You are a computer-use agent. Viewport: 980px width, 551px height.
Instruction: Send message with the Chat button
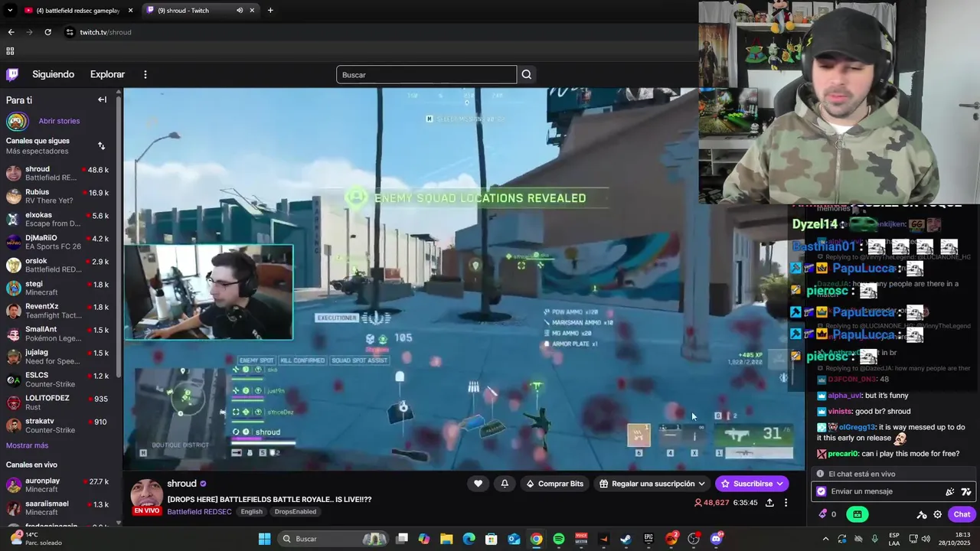962,514
